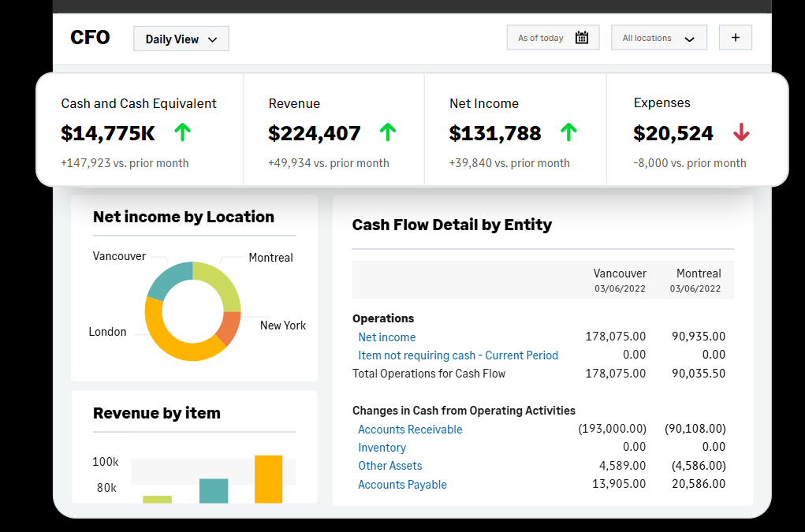The image size is (805, 532).
Task: Click the Accounts Payable link
Action: coord(402,485)
